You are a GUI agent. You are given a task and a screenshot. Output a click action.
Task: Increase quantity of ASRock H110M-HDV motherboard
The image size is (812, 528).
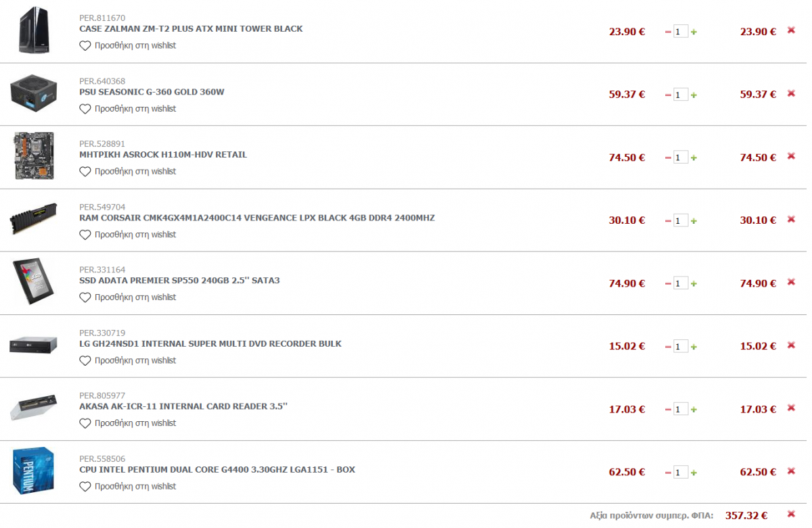(694, 158)
